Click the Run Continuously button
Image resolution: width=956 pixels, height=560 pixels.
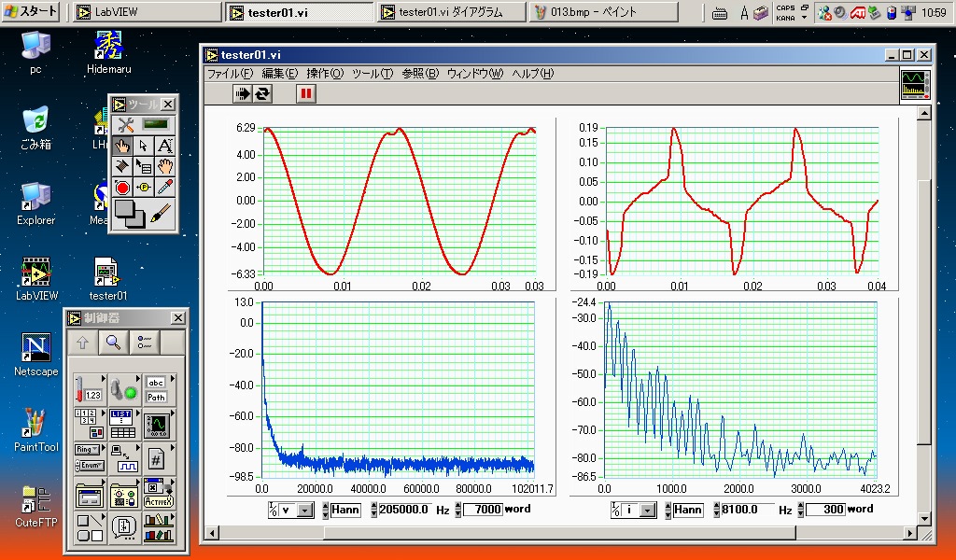click(x=262, y=93)
